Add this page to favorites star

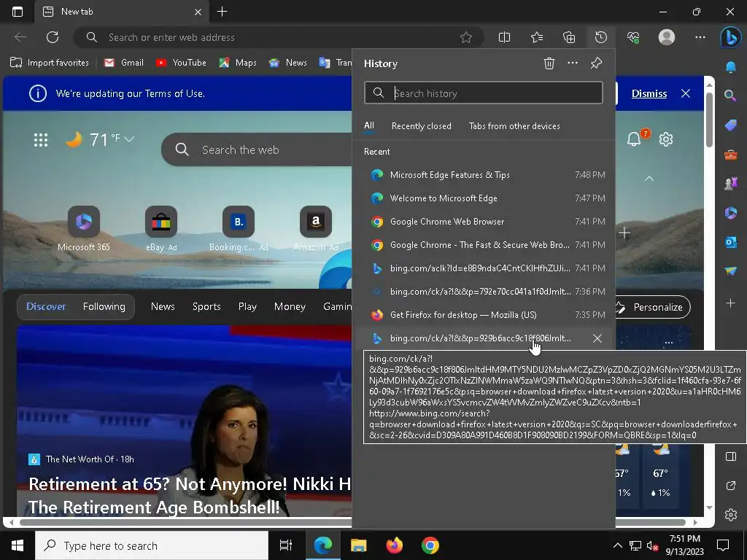466,37
